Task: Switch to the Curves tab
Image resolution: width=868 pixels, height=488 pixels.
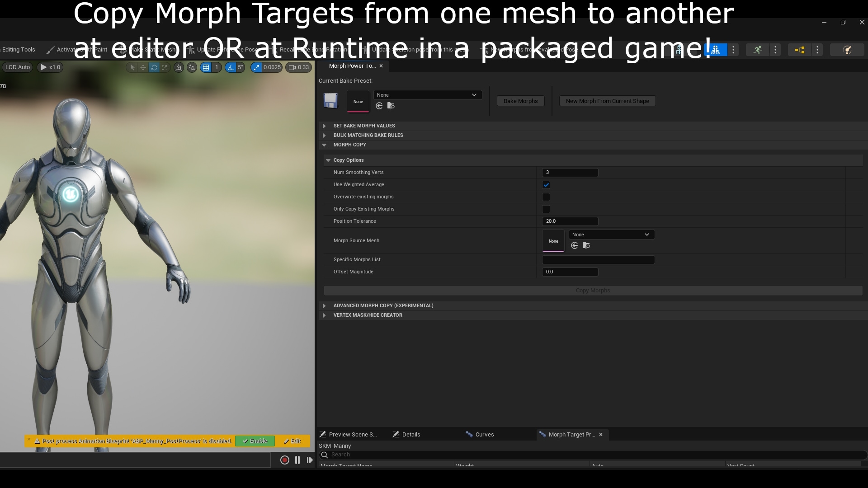Action: 480,435
